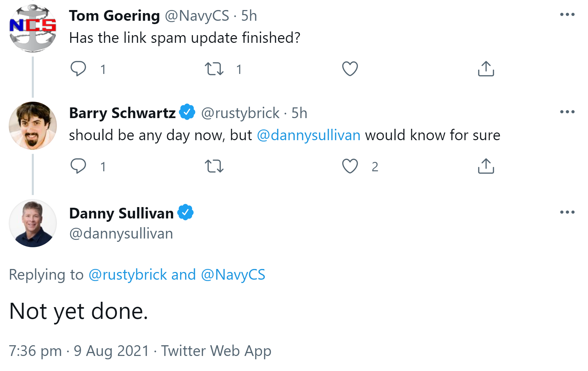Viewport: 588px width, 371px height.
Task: Reply to Tom Goering's tweet
Action: pos(78,69)
